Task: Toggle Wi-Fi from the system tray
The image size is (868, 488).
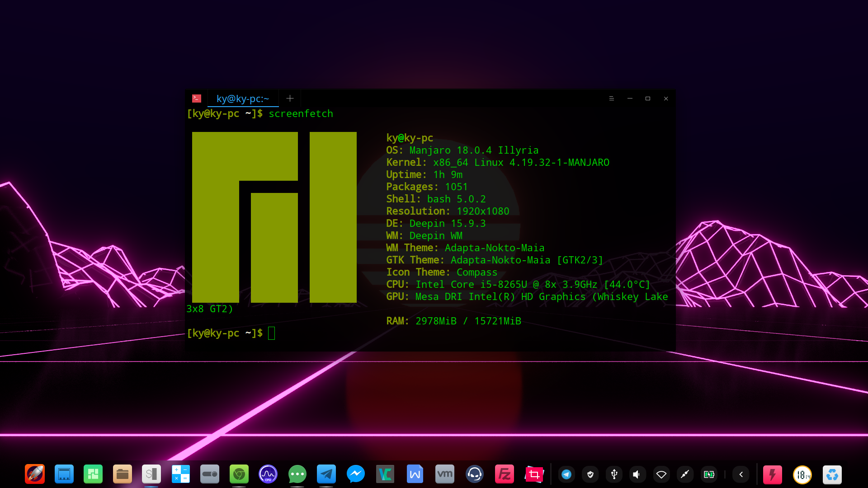Action: pos(662,474)
